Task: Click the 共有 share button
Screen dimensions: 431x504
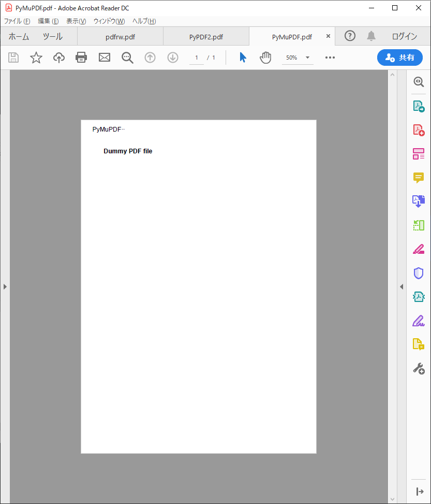Action: 400,57
